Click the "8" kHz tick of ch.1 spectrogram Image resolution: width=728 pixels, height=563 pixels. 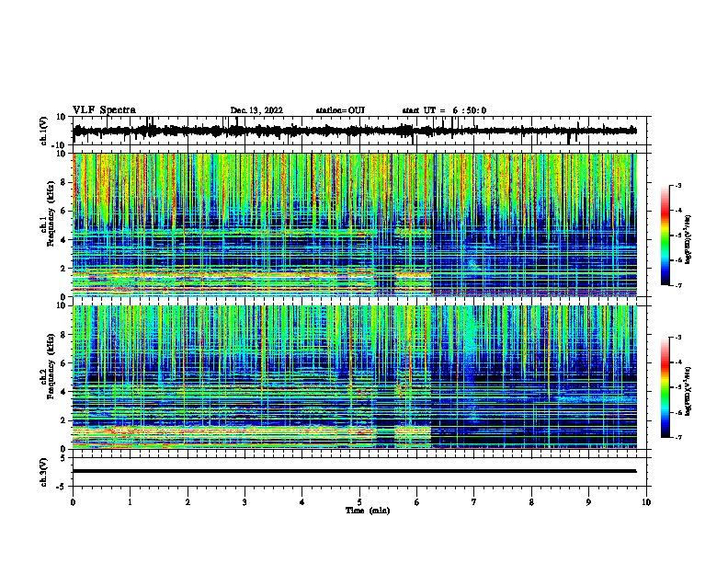63,182
